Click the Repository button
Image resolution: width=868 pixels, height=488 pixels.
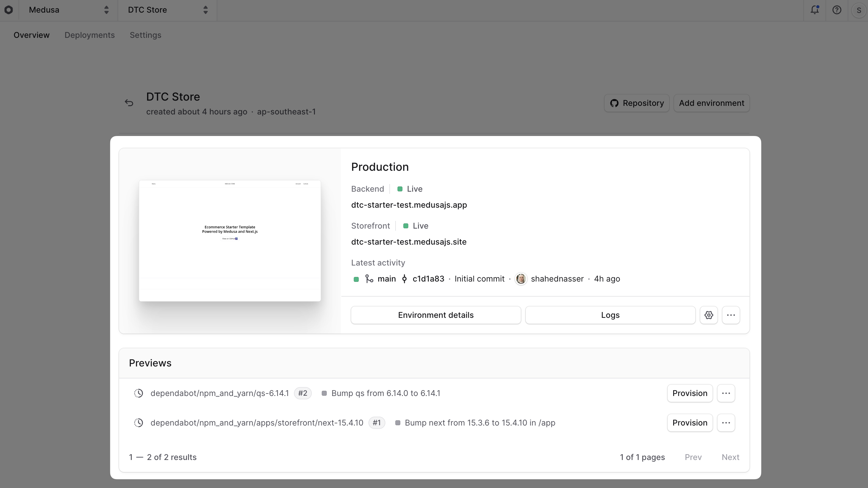[637, 103]
